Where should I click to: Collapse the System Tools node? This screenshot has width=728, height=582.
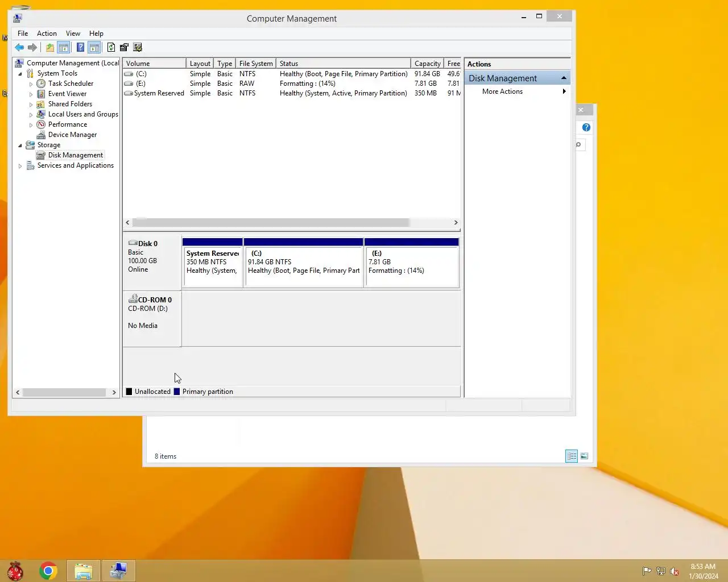[x=20, y=74]
